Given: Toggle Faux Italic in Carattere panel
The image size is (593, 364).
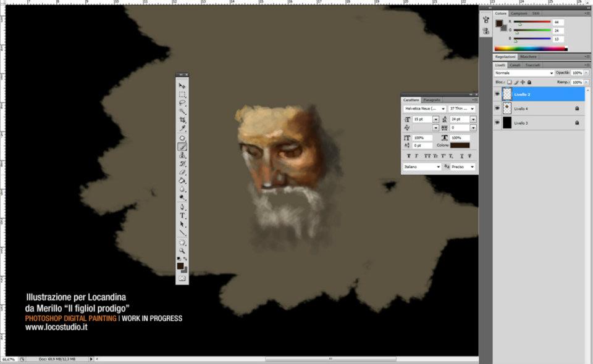Looking at the screenshot, I should pos(416,155).
